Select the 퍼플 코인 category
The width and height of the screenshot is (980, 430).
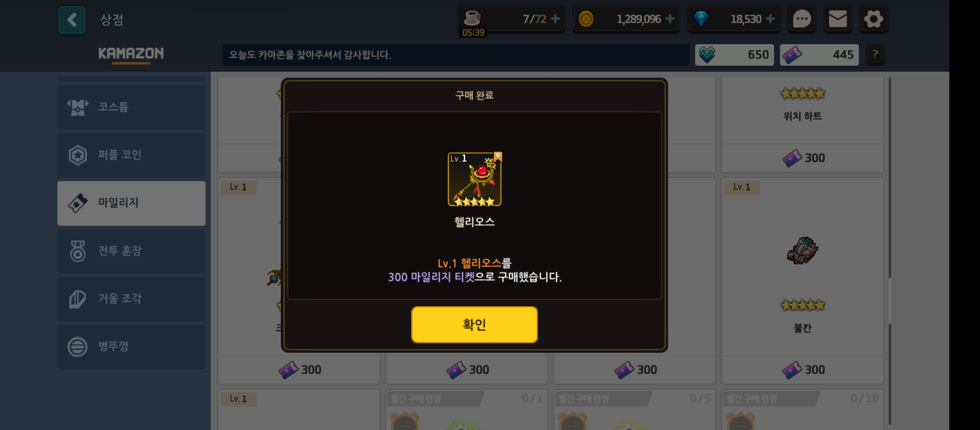[131, 155]
